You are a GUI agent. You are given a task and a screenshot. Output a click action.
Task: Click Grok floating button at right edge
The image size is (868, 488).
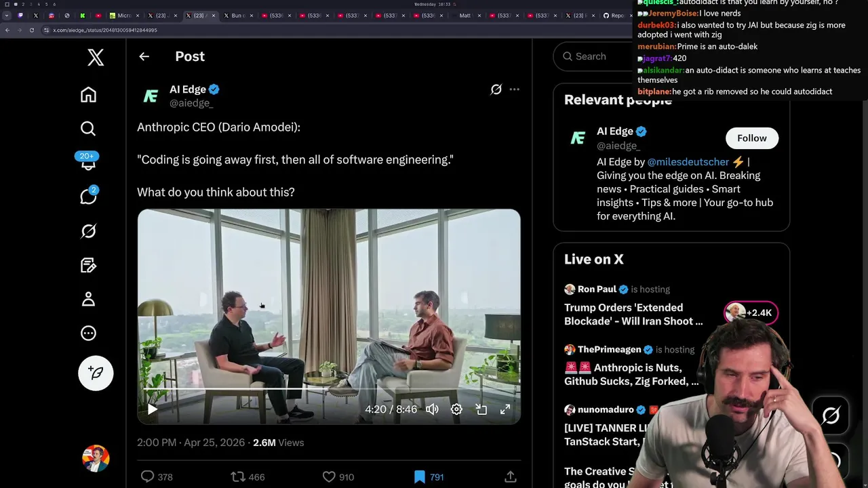coord(831,415)
